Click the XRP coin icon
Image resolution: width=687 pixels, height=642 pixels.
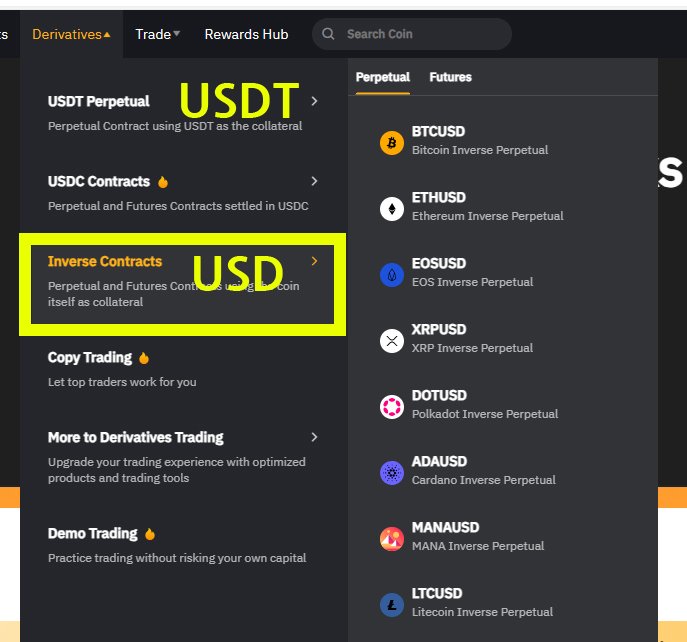click(x=392, y=341)
